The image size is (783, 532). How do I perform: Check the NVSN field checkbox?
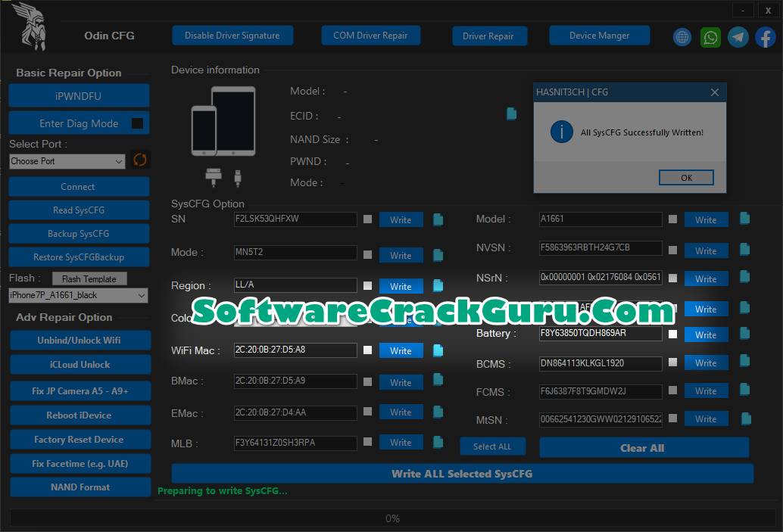pyautogui.click(x=672, y=250)
